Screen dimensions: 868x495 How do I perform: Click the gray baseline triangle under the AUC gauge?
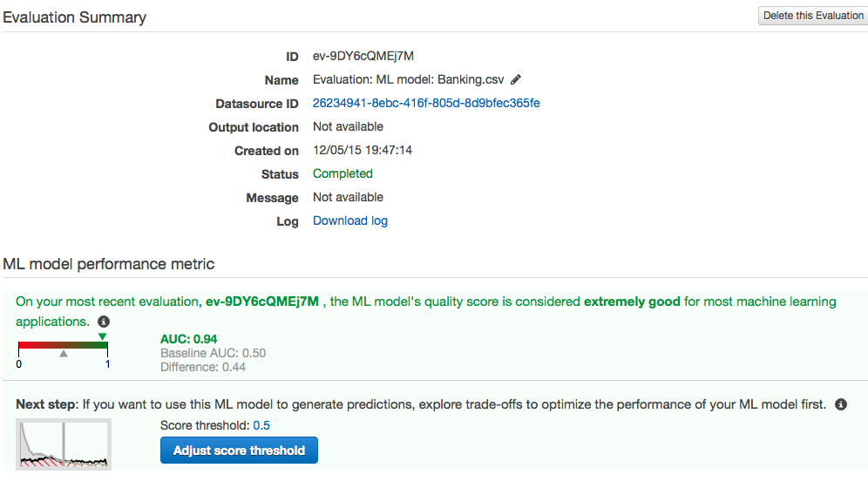(63, 354)
